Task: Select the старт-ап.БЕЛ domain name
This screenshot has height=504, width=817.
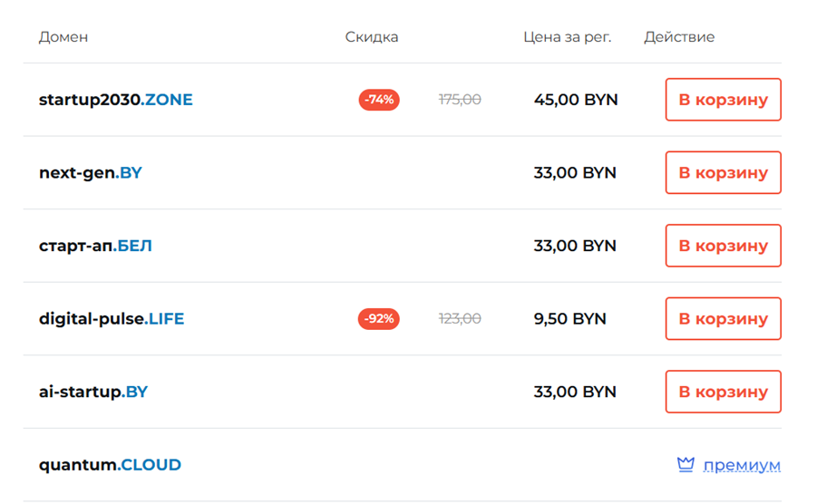Action: pos(95,246)
